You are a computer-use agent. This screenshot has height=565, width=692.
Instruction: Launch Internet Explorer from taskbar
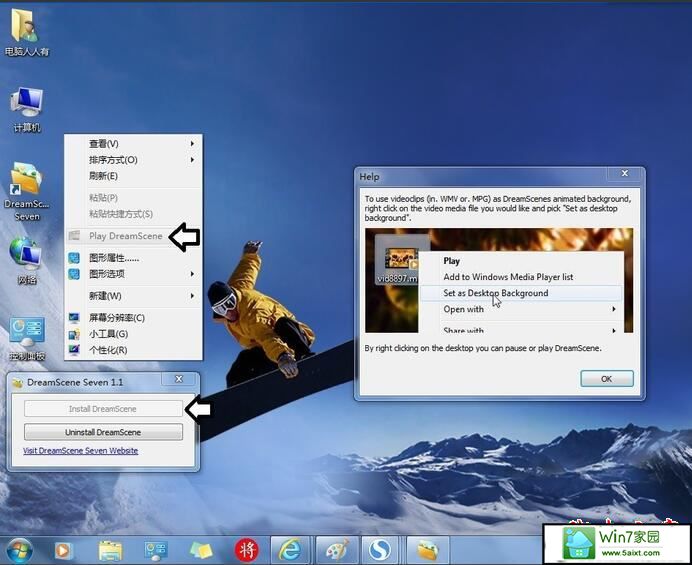[291, 550]
